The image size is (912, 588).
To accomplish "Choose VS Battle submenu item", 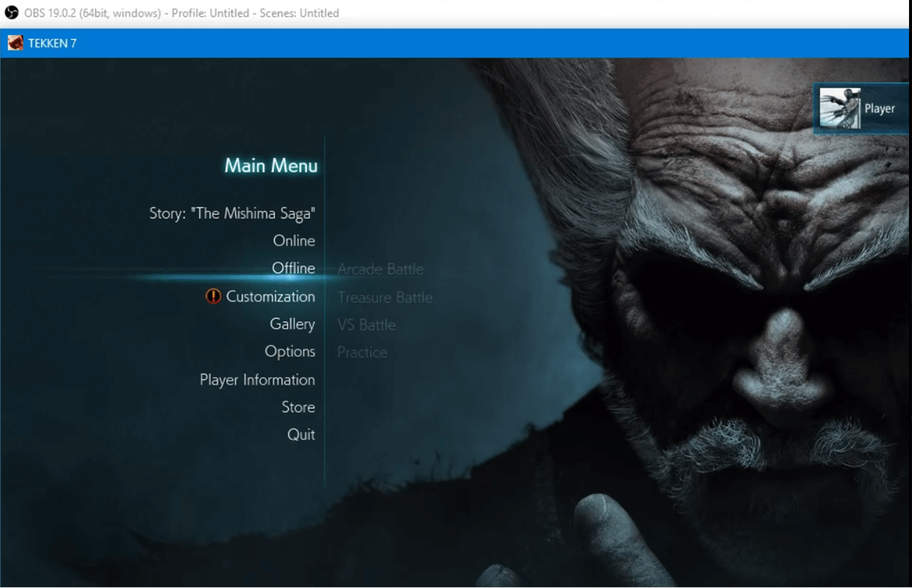I will point(366,325).
